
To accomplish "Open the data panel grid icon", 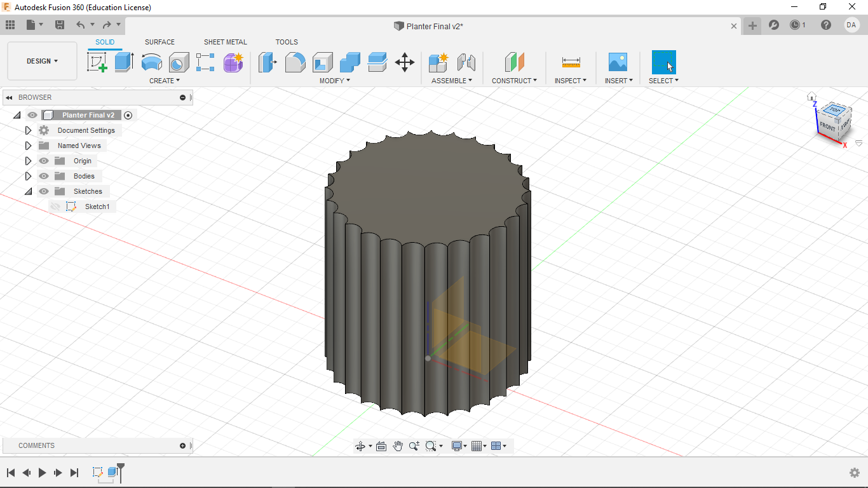I will [10, 25].
